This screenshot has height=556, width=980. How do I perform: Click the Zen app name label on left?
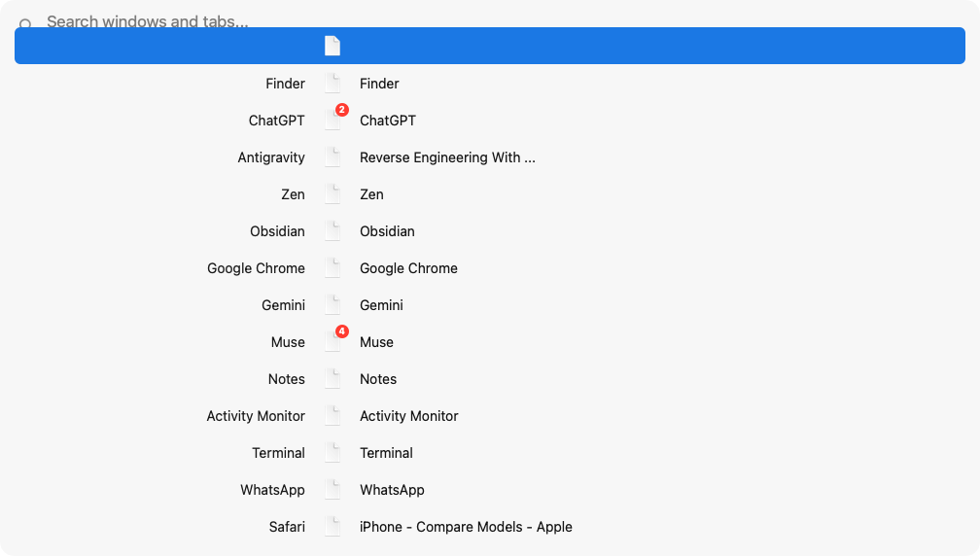point(293,193)
